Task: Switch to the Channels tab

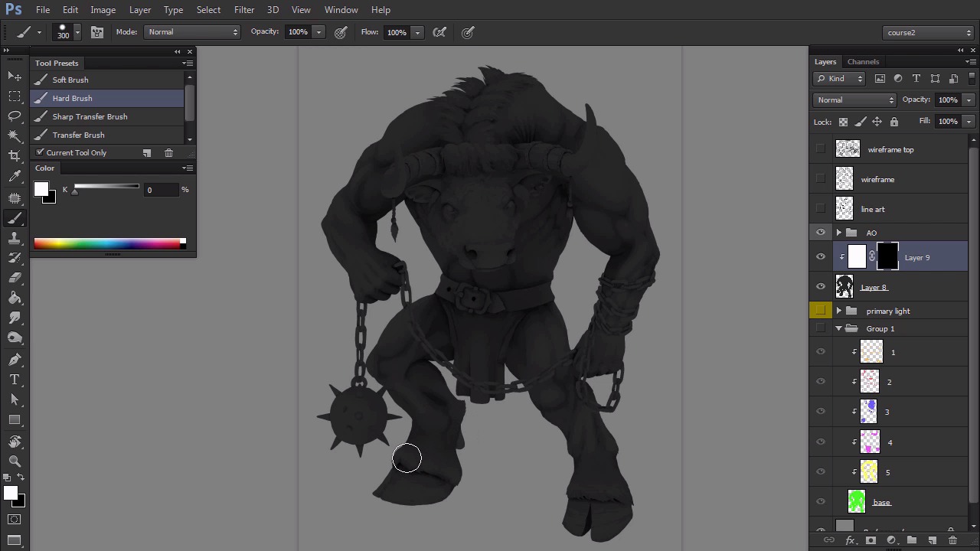Action: [x=863, y=62]
